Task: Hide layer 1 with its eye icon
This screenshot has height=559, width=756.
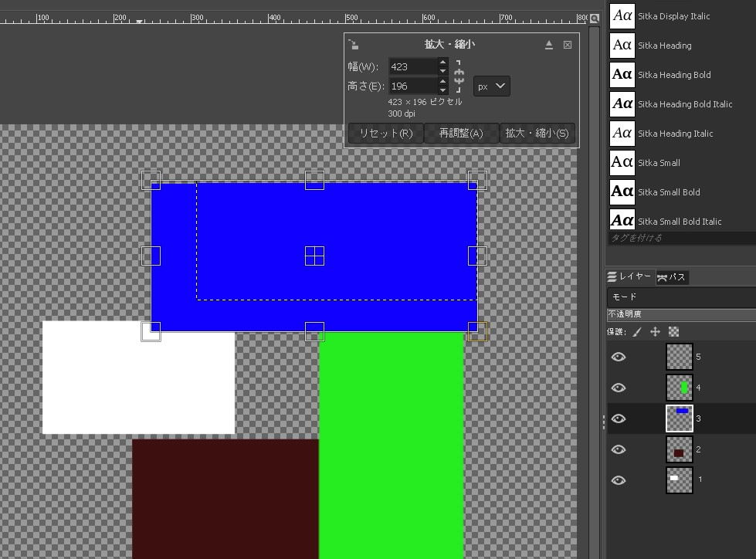Action: pos(619,480)
